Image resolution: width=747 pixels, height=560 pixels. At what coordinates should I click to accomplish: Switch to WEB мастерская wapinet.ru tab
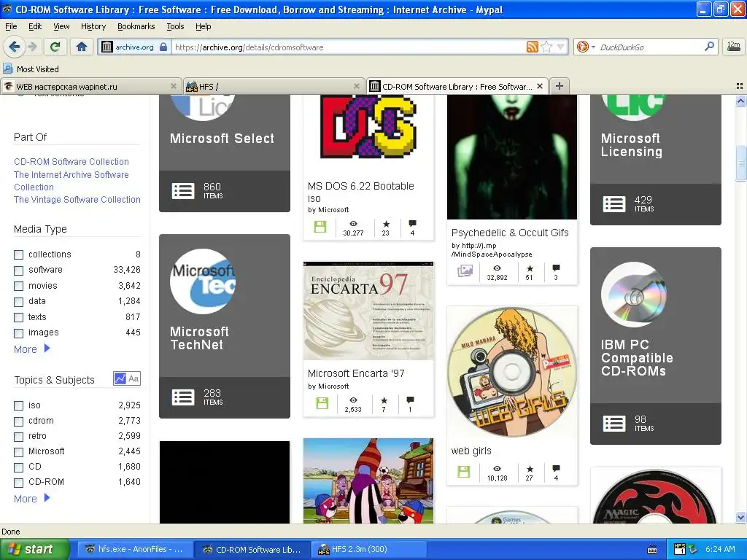[x=90, y=86]
